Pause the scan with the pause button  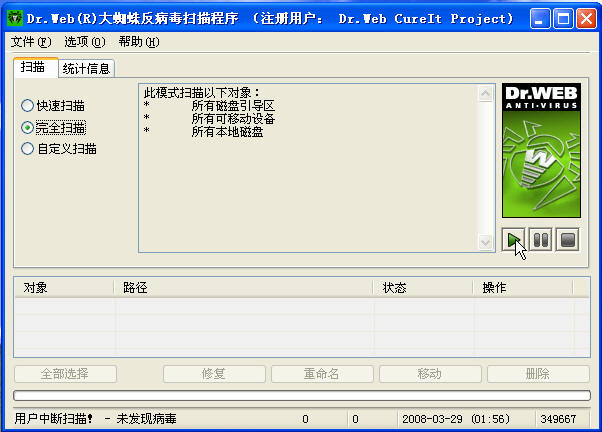[541, 240]
